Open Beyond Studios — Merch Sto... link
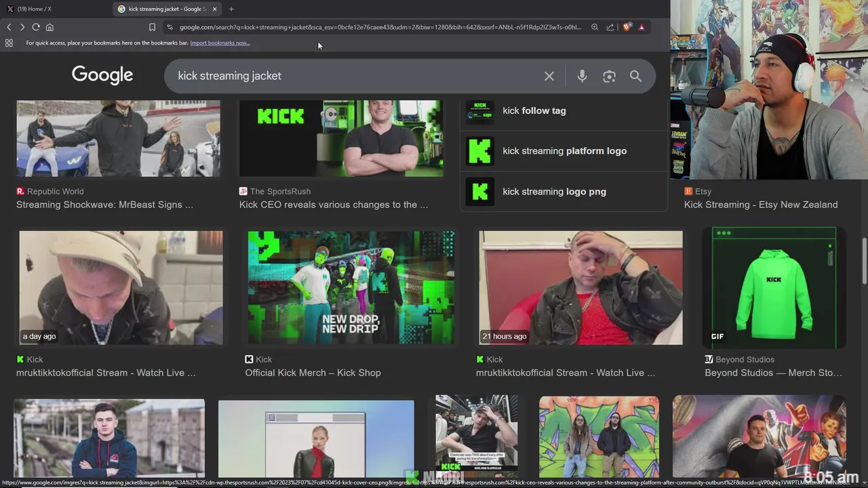This screenshot has height=488, width=868. (x=773, y=373)
